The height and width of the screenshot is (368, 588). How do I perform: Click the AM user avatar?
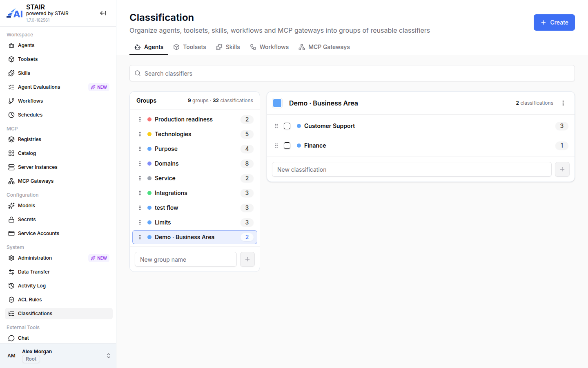click(11, 356)
